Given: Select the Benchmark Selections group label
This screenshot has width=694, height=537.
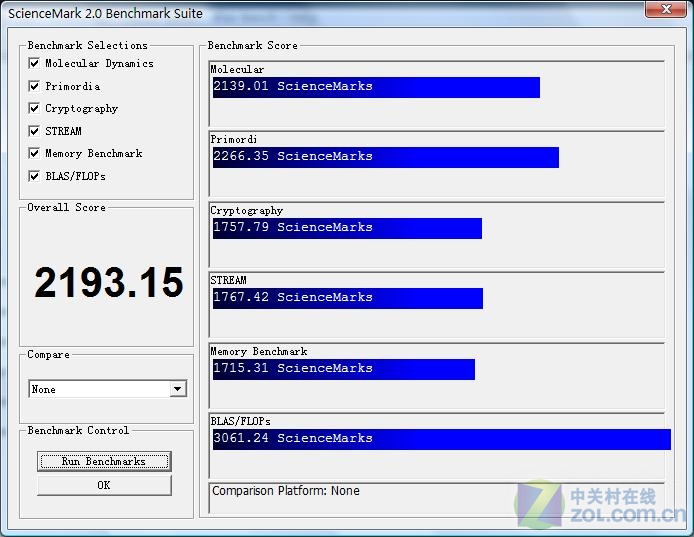Looking at the screenshot, I should [87, 46].
